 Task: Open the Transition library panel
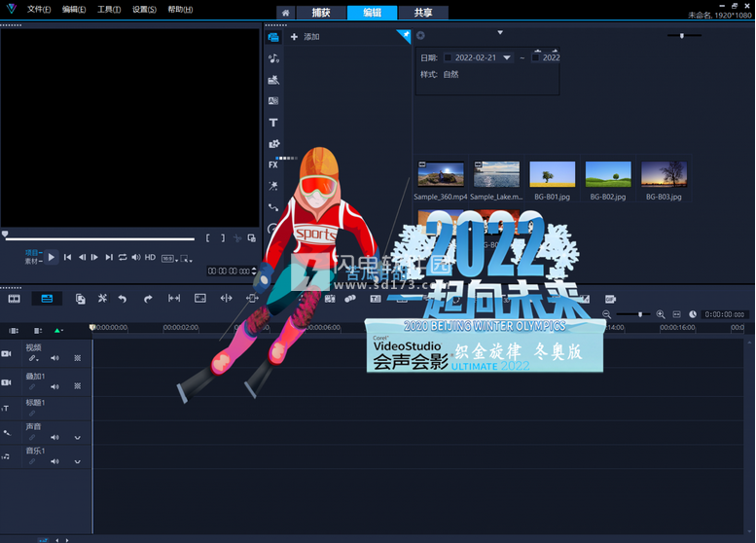tap(273, 101)
